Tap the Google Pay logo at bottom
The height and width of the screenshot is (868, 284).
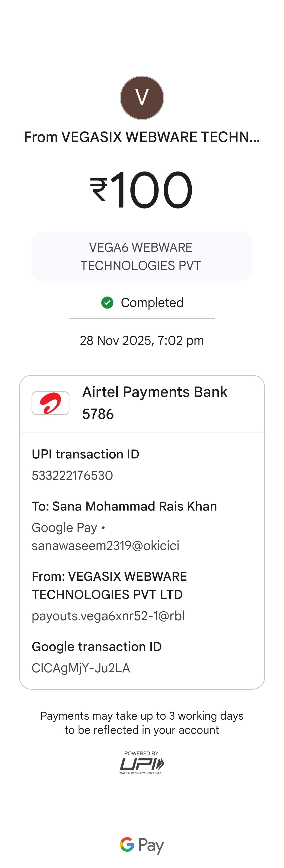pyautogui.click(x=142, y=845)
